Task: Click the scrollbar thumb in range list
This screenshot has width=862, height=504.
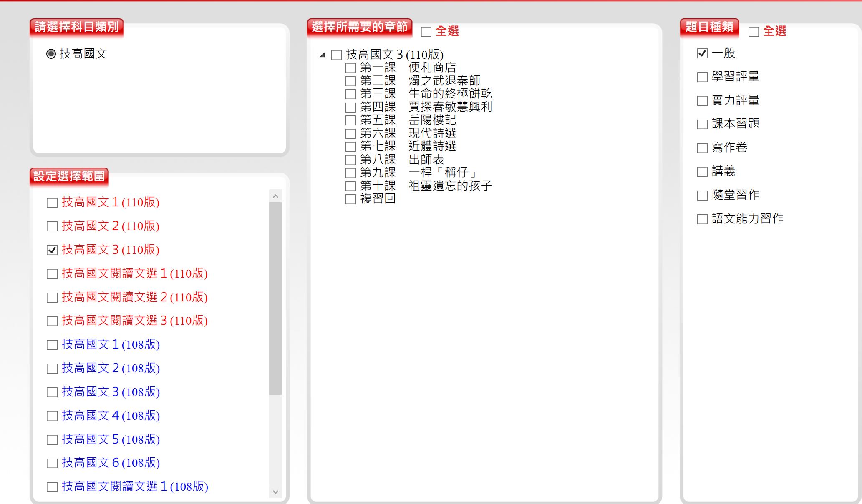Action: pos(275,298)
